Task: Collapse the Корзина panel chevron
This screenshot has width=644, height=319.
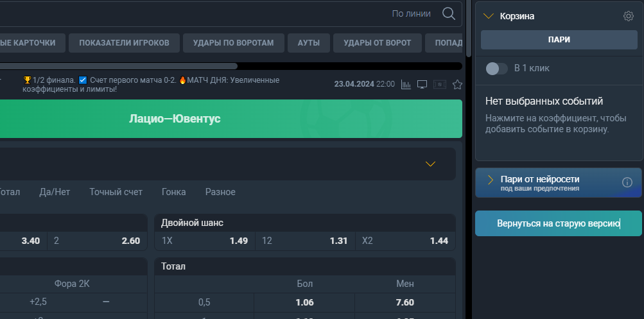Action: (x=489, y=17)
